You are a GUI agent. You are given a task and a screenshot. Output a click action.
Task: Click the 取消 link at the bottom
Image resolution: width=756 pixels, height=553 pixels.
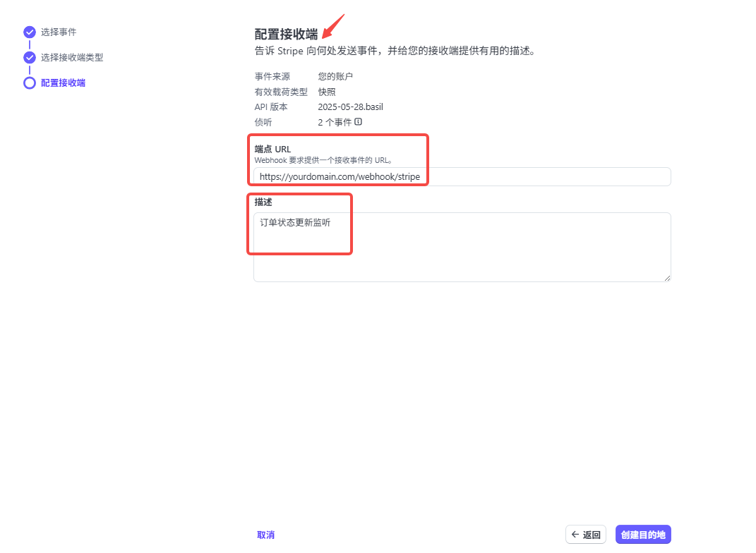[265, 534]
